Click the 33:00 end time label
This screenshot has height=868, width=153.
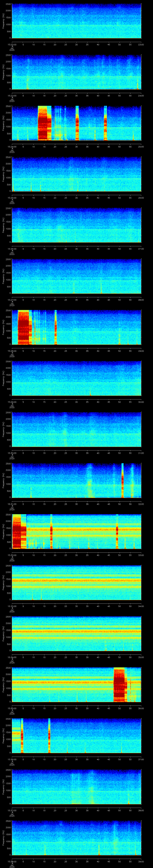(141, 555)
